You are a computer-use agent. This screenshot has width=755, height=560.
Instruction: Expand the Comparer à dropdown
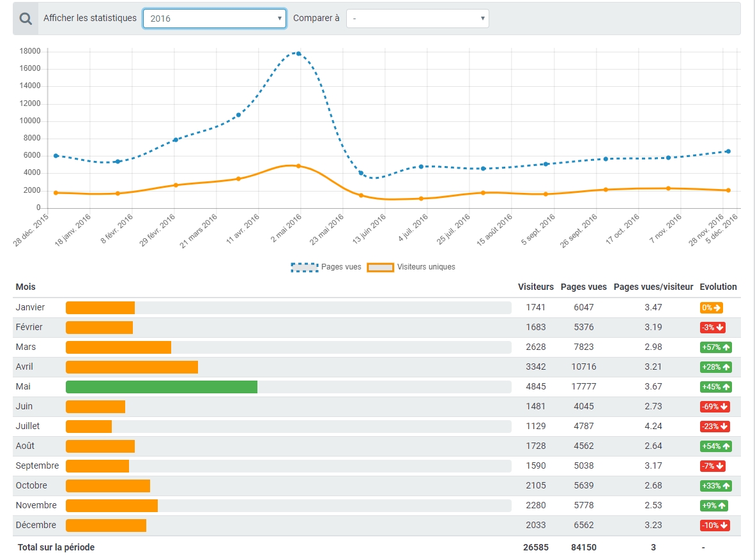click(x=418, y=19)
